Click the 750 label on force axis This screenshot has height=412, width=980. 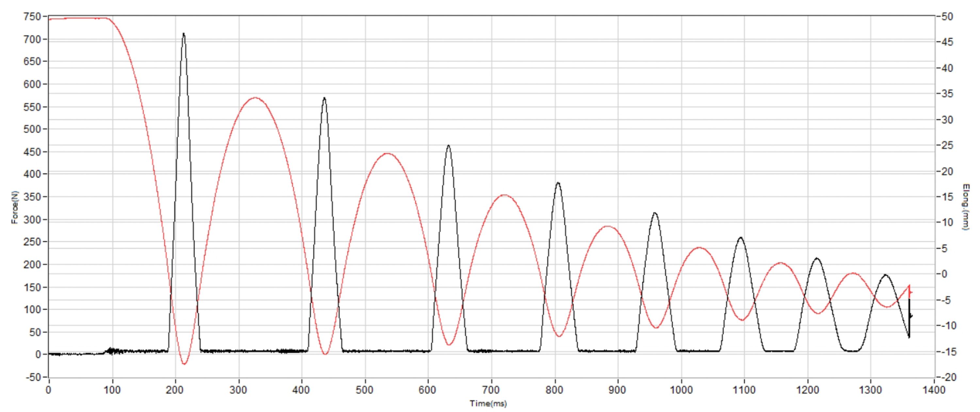pyautogui.click(x=32, y=17)
